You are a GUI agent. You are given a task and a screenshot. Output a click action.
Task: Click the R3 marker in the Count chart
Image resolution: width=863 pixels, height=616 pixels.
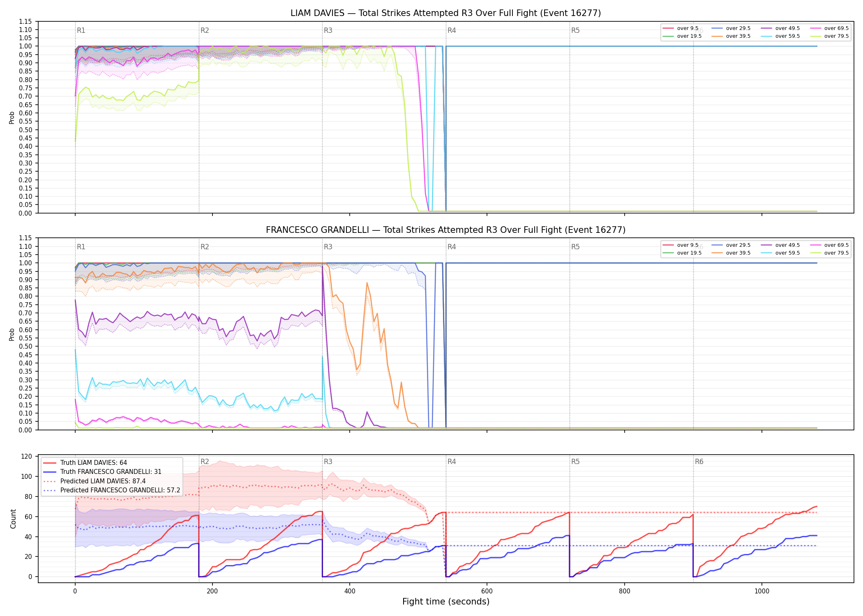pos(328,462)
